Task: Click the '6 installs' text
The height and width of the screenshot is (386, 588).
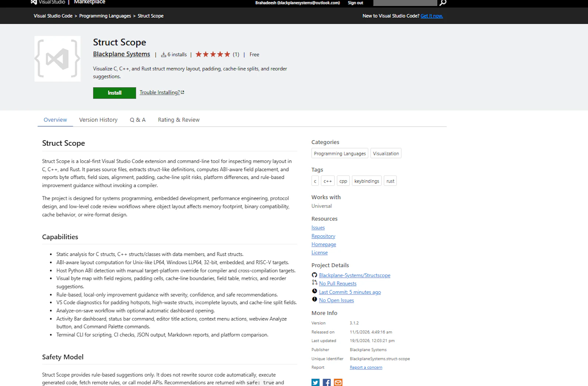Action: 177,54
